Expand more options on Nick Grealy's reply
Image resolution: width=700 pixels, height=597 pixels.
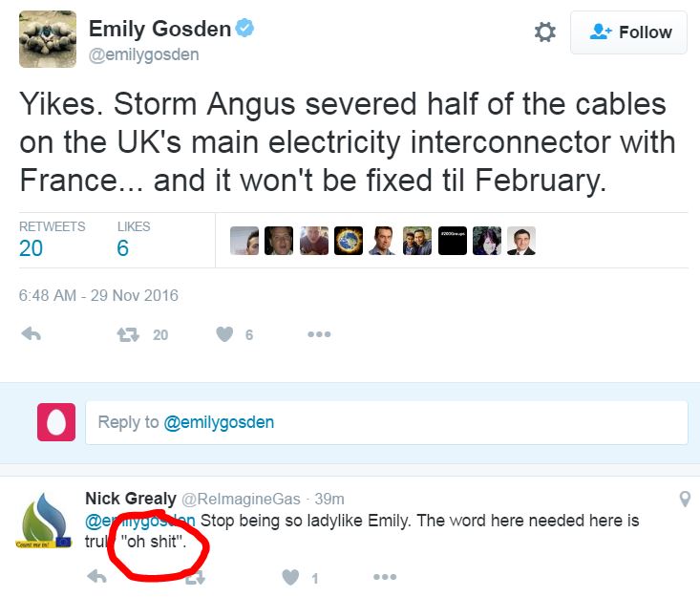(384, 577)
